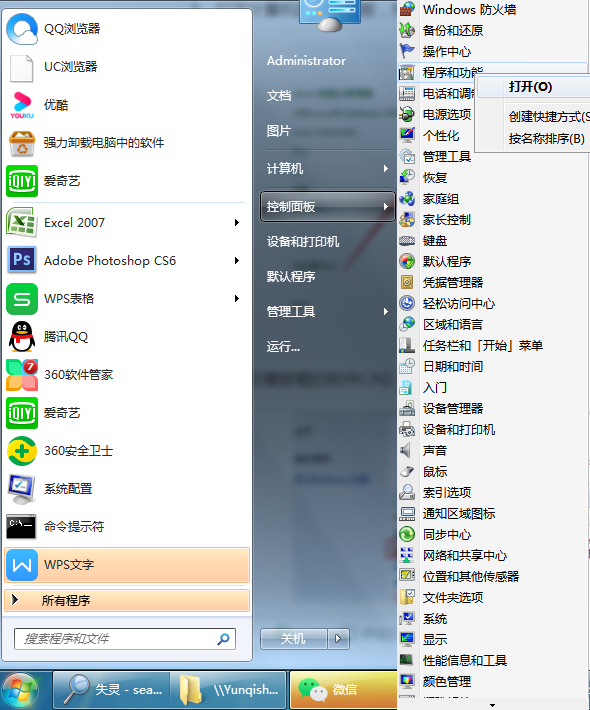Viewport: 590px width, 710px height.
Task: Open 图片 from the Start menu
Action: pyautogui.click(x=279, y=131)
